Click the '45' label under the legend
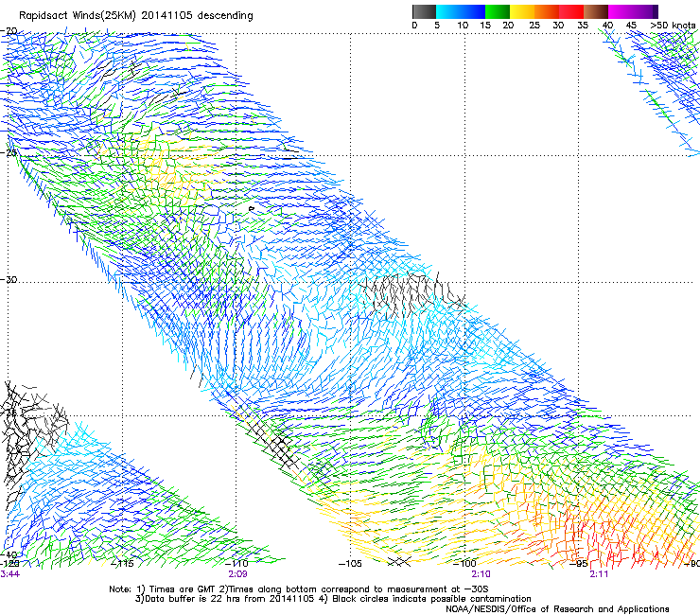This screenshot has width=700, height=615. pos(631,26)
